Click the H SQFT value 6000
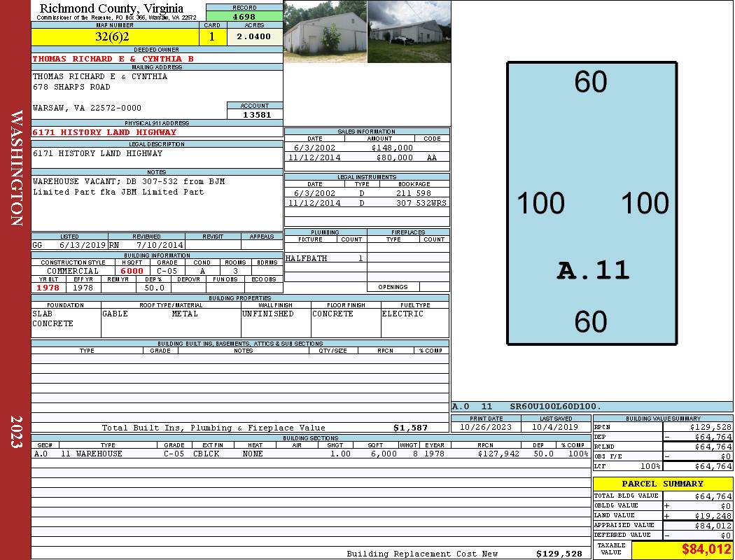This screenshot has width=735, height=560. pyautogui.click(x=132, y=271)
